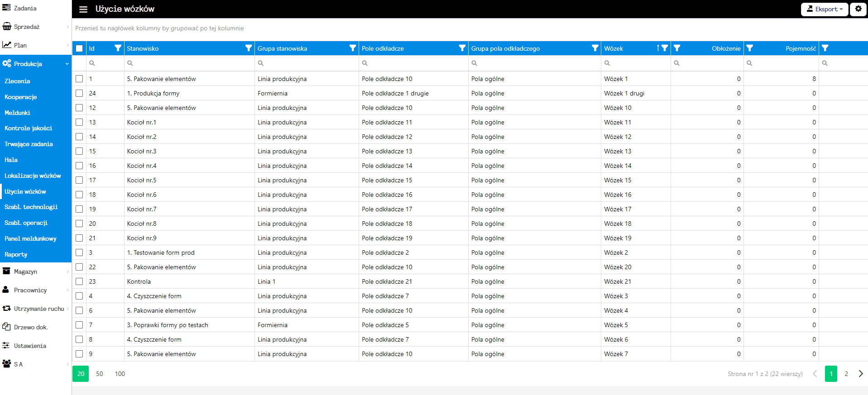Expand the Magazyn sidebar section
Screen dimensions: 868x395
point(35,271)
